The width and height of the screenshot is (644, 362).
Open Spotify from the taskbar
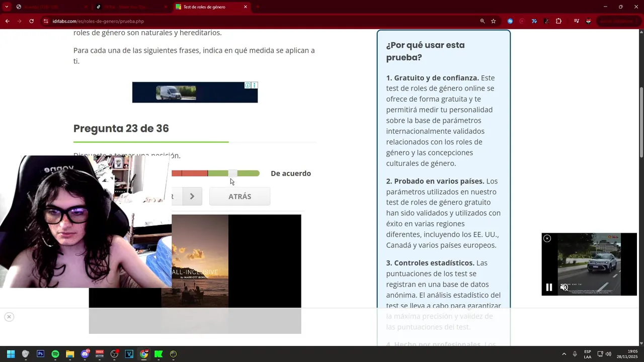[55, 354]
